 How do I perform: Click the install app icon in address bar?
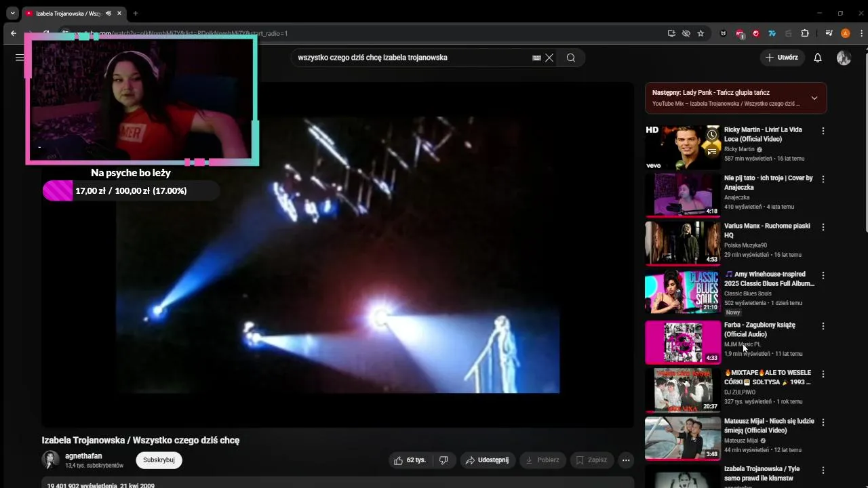(671, 33)
